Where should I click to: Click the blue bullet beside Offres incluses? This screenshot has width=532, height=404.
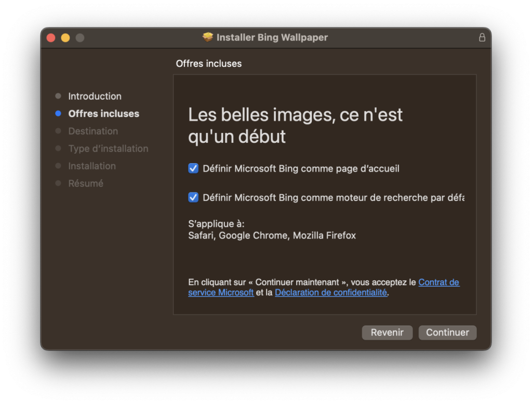[x=58, y=114]
